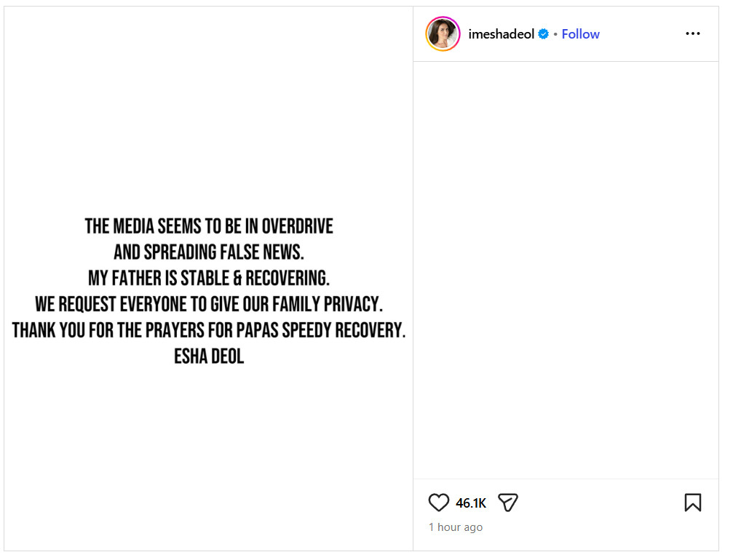
Task: Click the empty comments panel area
Action: tap(566, 269)
